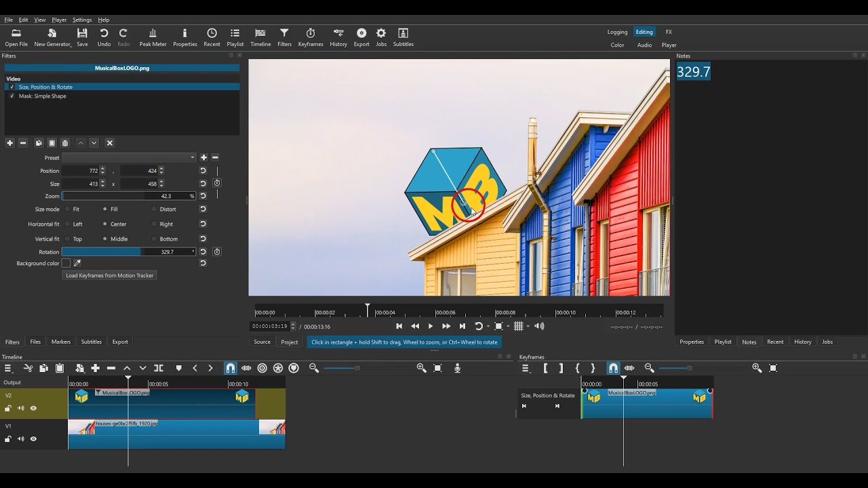The width and height of the screenshot is (868, 488).
Task: Open the File menu
Action: [8, 20]
